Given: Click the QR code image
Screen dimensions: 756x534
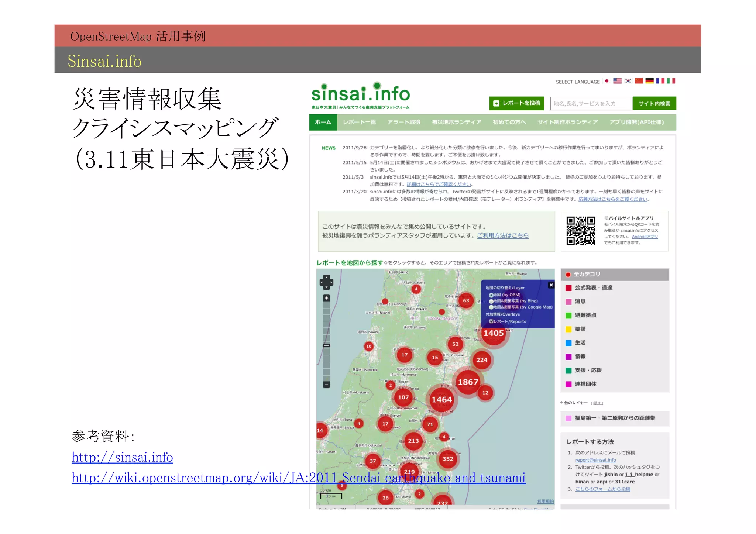Looking at the screenshot, I should coord(581,231).
